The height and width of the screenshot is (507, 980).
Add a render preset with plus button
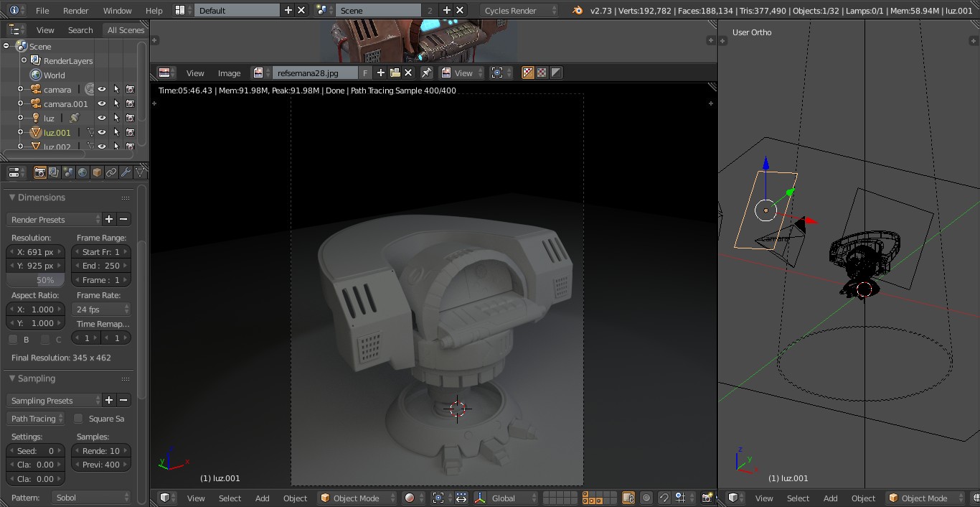coord(109,219)
